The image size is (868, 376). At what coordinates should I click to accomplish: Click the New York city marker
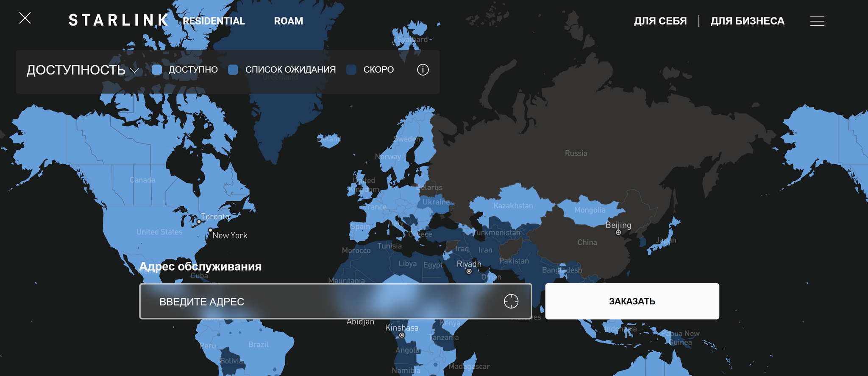[x=210, y=230]
